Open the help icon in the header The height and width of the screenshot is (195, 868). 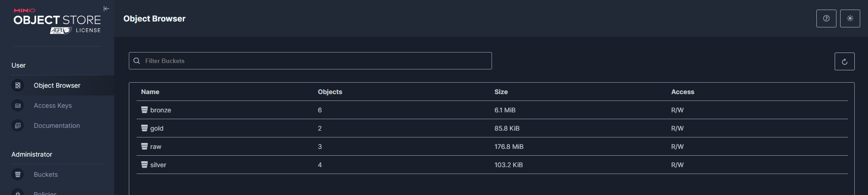click(x=826, y=19)
